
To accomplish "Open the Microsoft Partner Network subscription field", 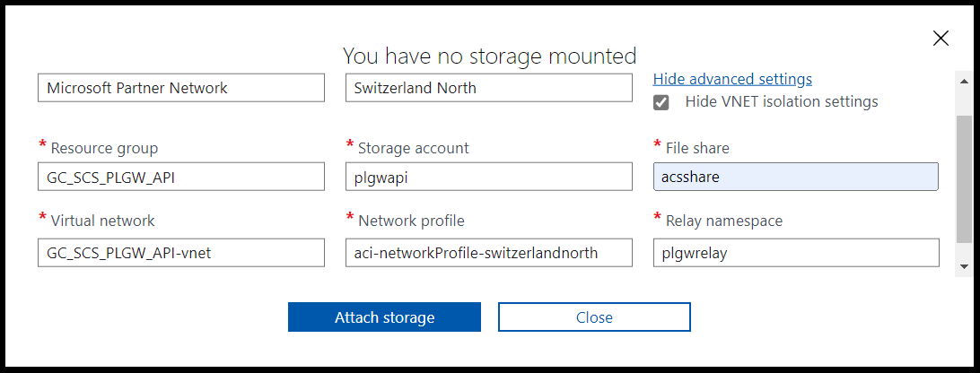I will [x=181, y=88].
